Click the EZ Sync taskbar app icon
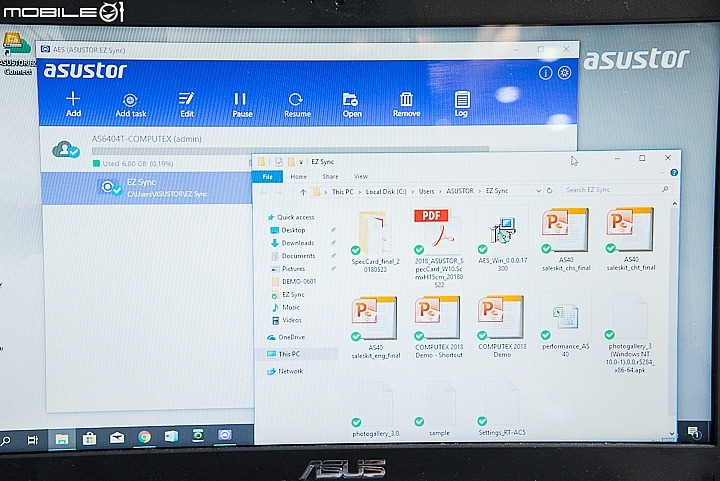 (224, 435)
